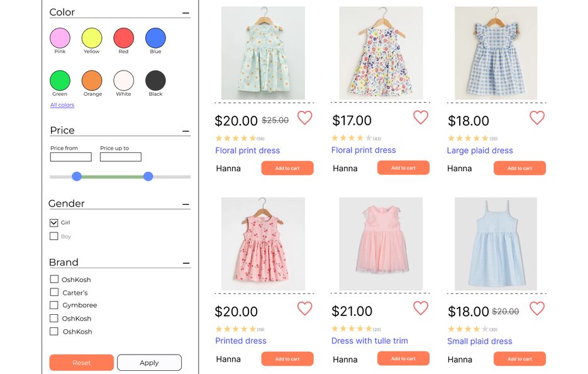The image size is (588, 374).
Task: Reset all filters
Action: pyautogui.click(x=81, y=363)
